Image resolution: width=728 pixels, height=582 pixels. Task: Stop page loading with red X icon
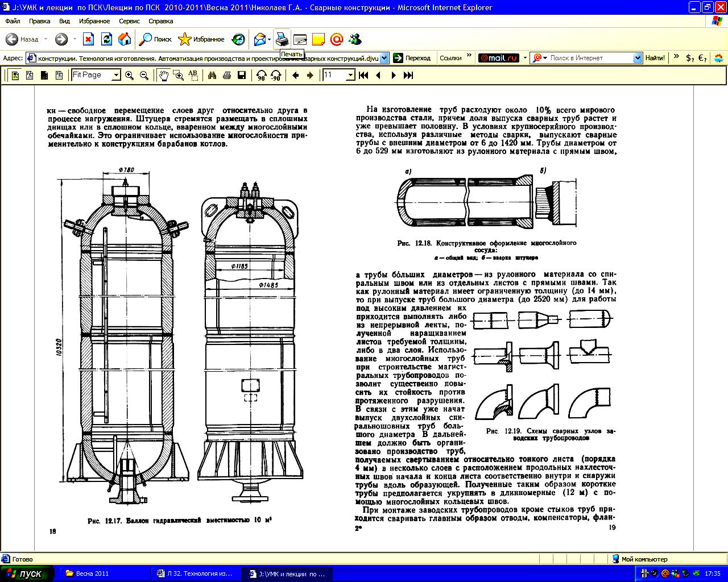[x=88, y=39]
